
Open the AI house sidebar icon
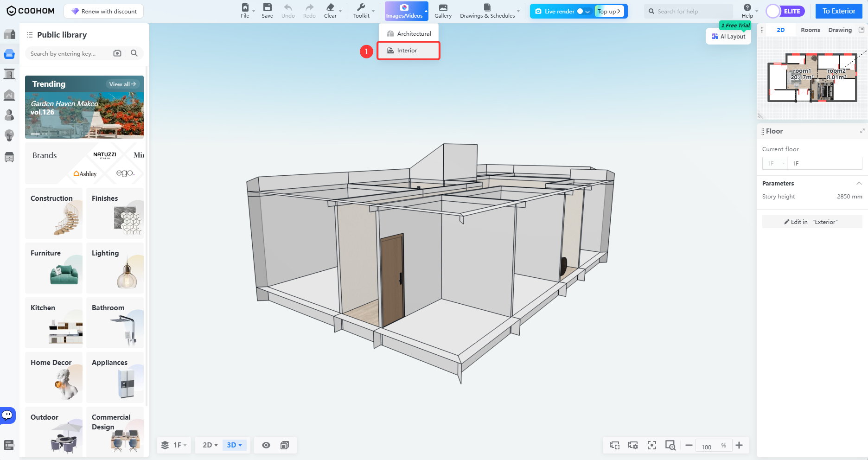9,95
